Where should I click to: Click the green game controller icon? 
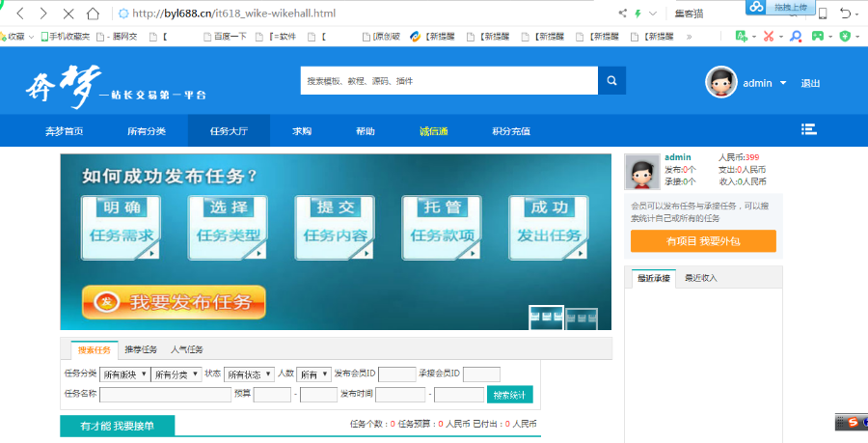click(818, 36)
